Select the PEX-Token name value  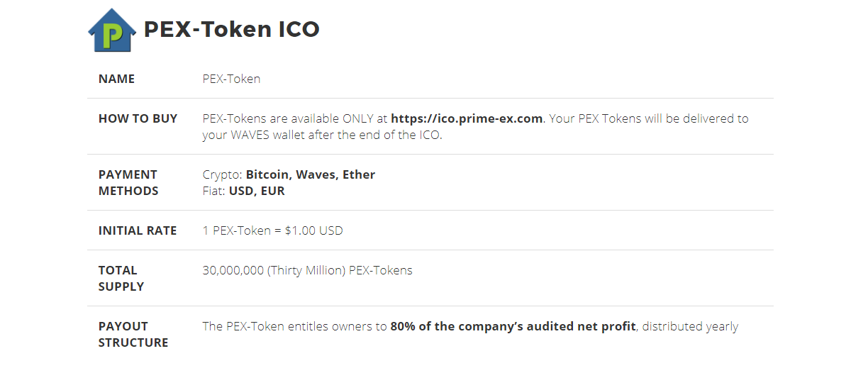click(x=231, y=79)
